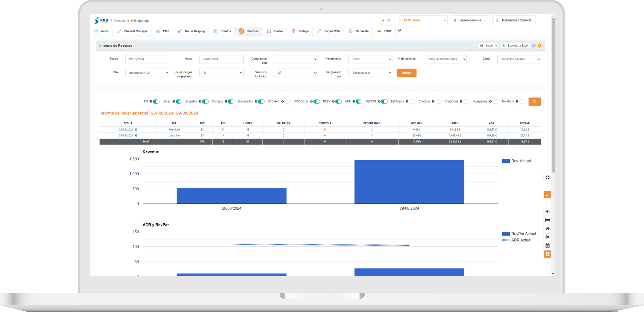Viewport: 644px width, 312px height.
Task: Click the orange minus collapse panel icon
Action: pyautogui.click(x=540, y=46)
